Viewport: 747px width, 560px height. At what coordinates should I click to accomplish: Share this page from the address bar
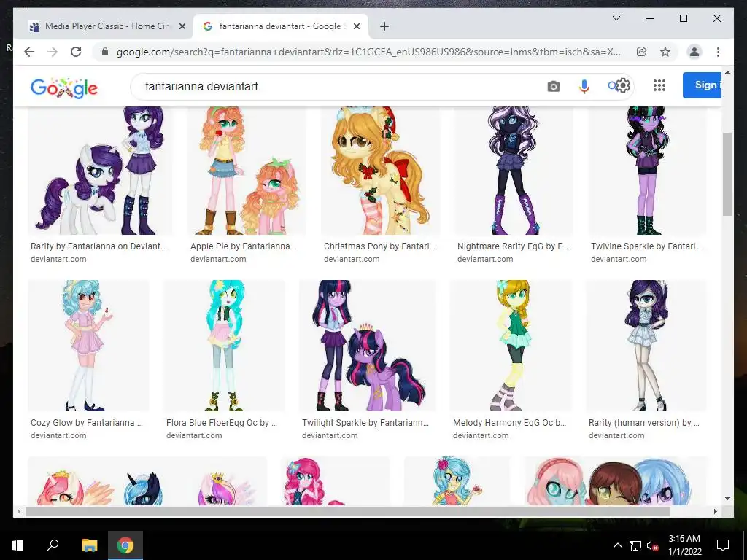[x=642, y=52]
